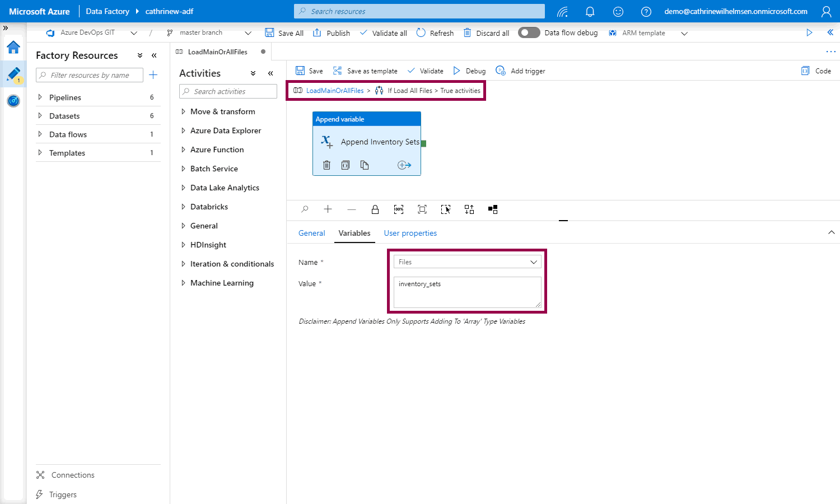Click the Value text field
The width and height of the screenshot is (840, 504).
click(467, 292)
